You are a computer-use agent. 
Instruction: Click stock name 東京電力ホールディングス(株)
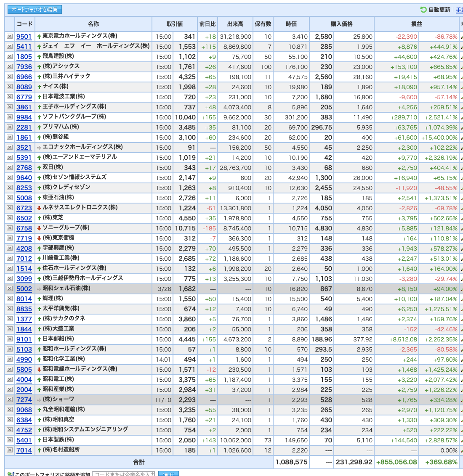click(x=80, y=36)
